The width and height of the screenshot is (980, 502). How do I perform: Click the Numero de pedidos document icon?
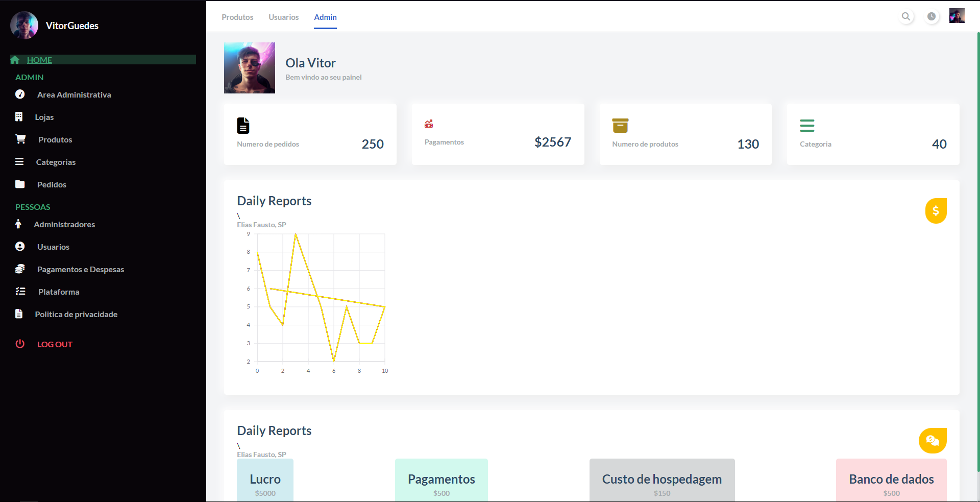pyautogui.click(x=243, y=125)
